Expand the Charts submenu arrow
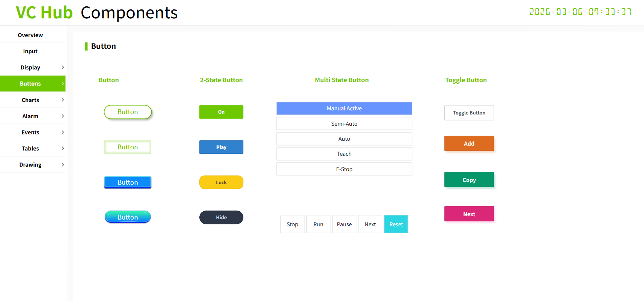This screenshot has height=301, width=644. point(63,100)
